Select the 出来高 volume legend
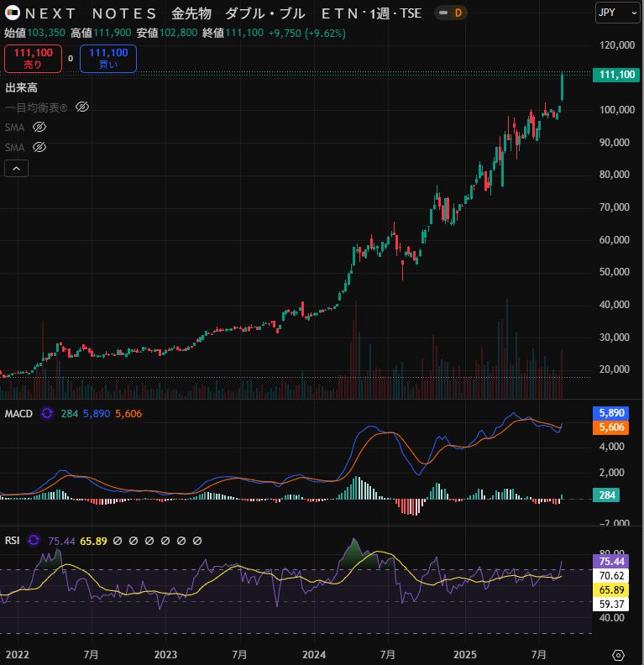The image size is (644, 665). (x=22, y=88)
